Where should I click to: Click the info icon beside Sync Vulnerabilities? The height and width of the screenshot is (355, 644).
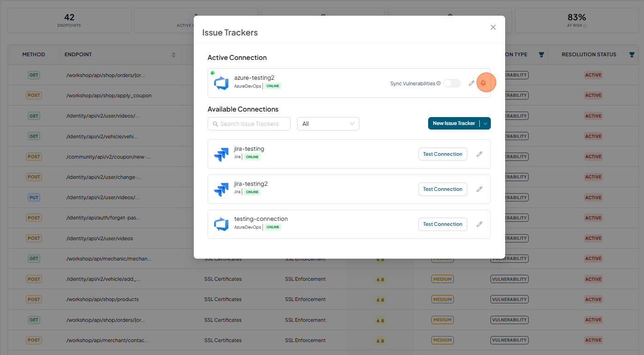coord(438,83)
